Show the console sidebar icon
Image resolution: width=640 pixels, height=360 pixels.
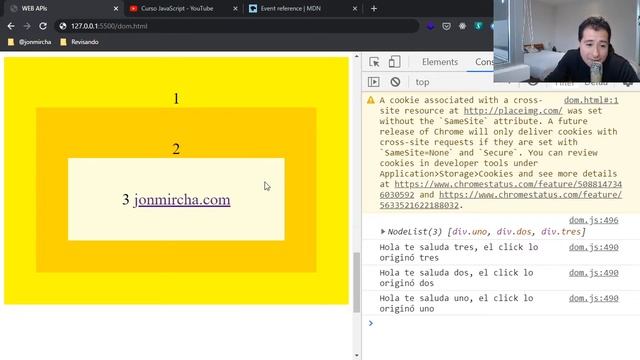tap(373, 82)
